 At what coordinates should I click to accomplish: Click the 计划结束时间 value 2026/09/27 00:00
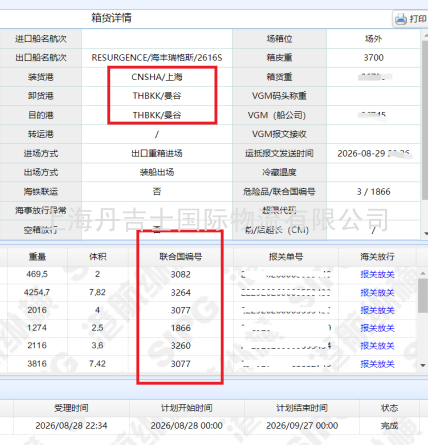(x=302, y=426)
